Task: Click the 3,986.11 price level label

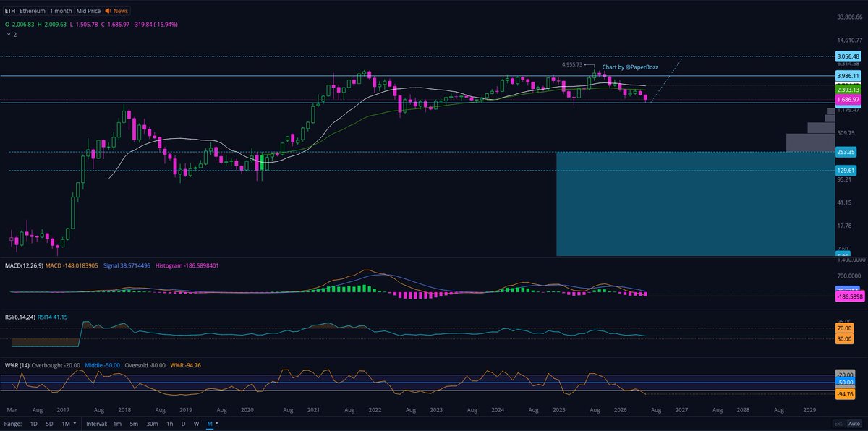Action: click(848, 76)
